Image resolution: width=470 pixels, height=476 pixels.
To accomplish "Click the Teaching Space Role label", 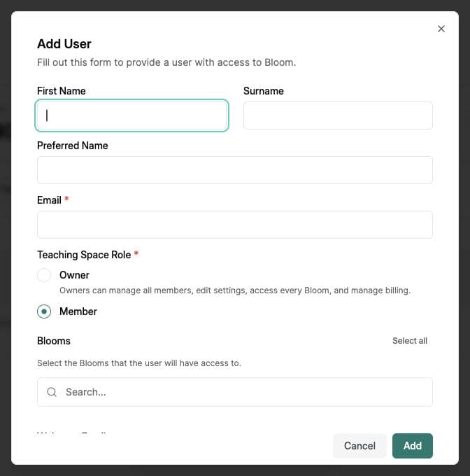I will (x=84, y=255).
